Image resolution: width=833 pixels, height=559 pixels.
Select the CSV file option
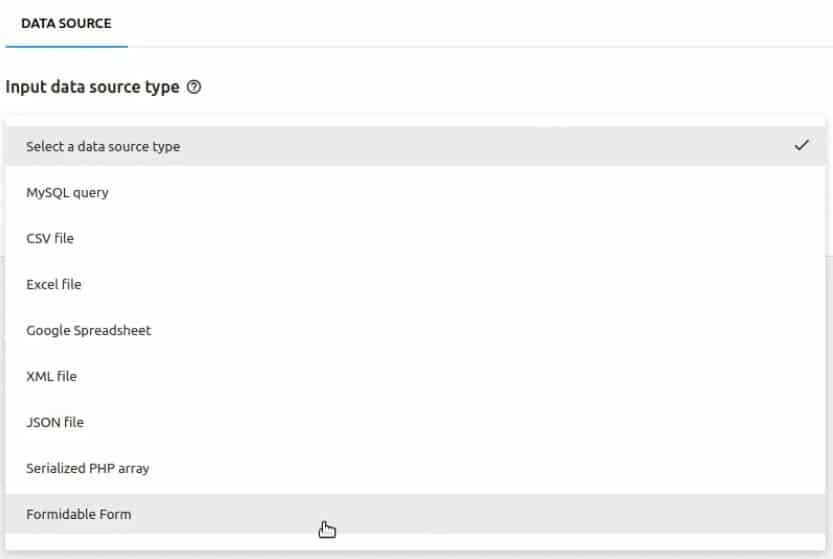click(x=415, y=238)
